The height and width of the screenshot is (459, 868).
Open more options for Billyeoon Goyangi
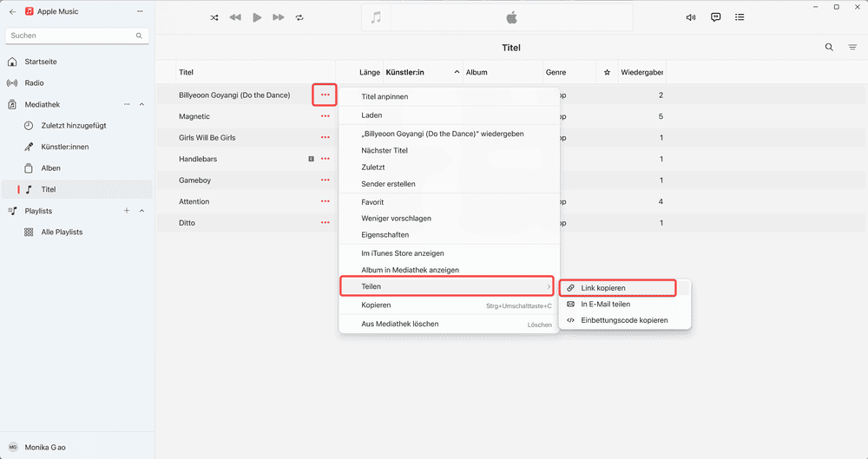coord(325,95)
